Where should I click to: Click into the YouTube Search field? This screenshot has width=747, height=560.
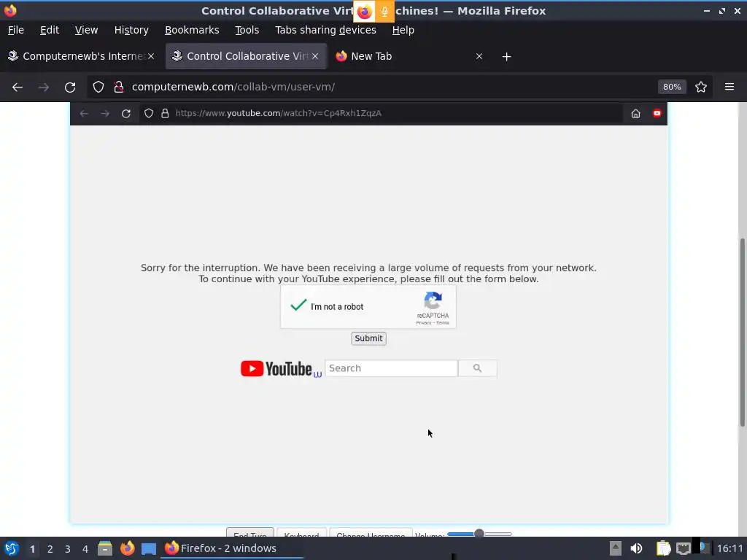pyautogui.click(x=391, y=368)
